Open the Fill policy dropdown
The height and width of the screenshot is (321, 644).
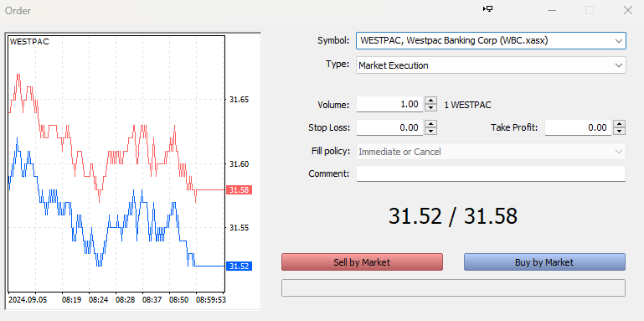491,152
